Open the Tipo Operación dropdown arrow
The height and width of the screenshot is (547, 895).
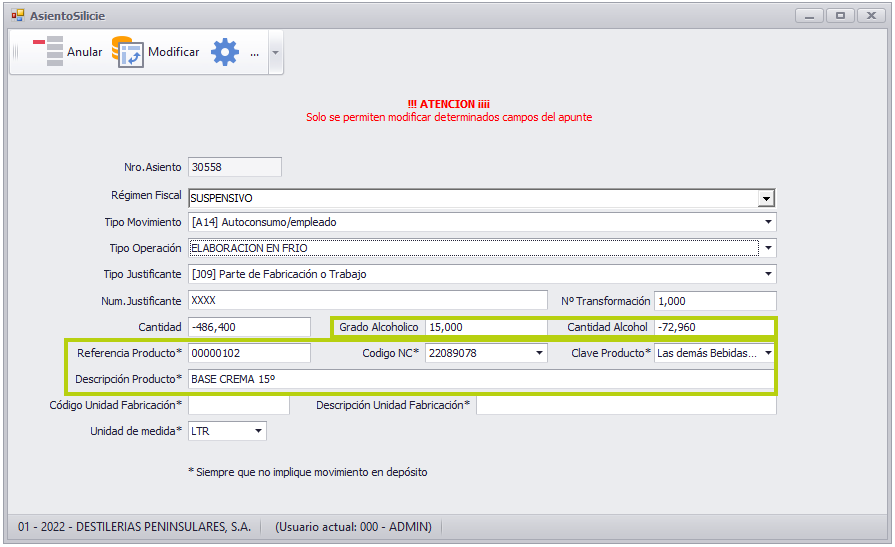pos(768,248)
